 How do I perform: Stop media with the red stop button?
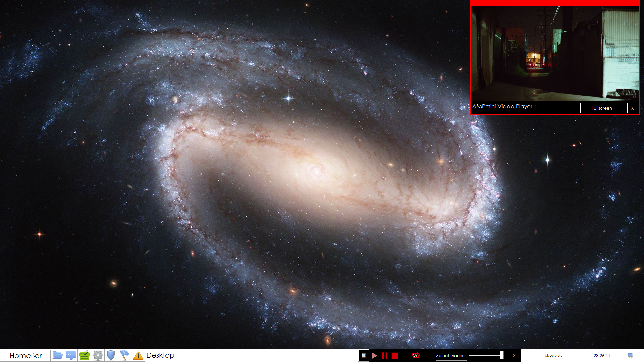click(395, 356)
